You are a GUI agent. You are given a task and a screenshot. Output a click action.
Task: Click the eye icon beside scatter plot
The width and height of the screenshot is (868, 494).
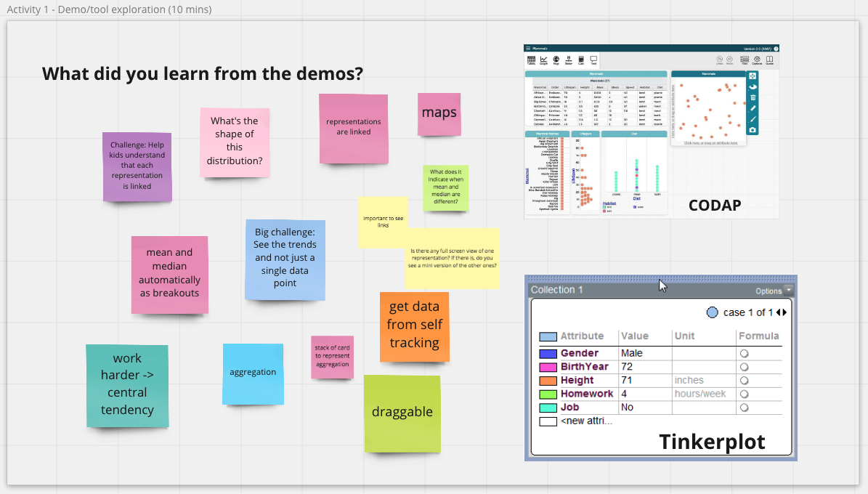coord(753,86)
